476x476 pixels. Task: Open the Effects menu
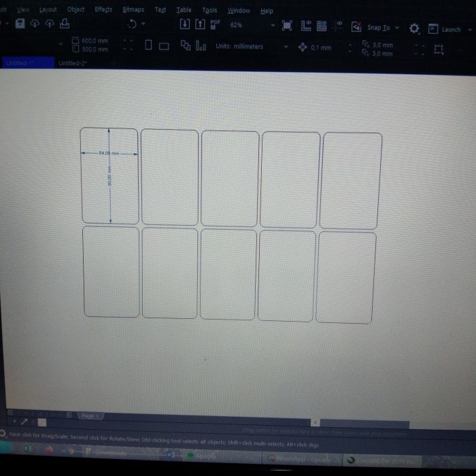pos(103,10)
